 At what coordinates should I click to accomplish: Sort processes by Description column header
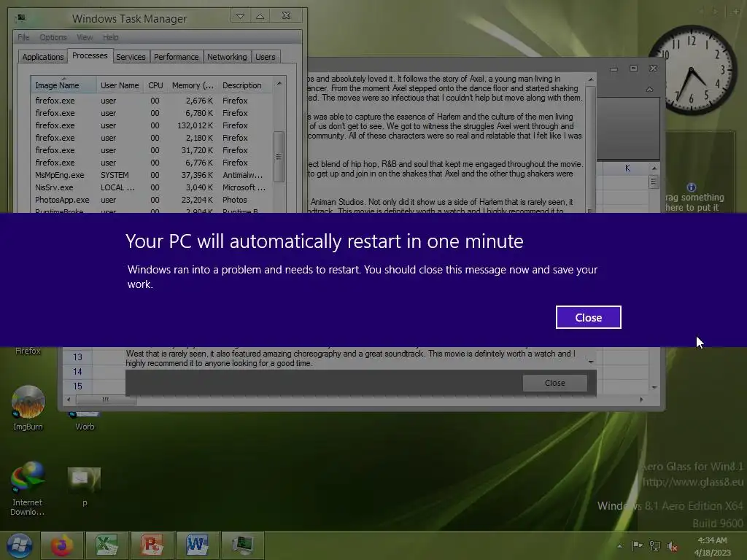245,85
